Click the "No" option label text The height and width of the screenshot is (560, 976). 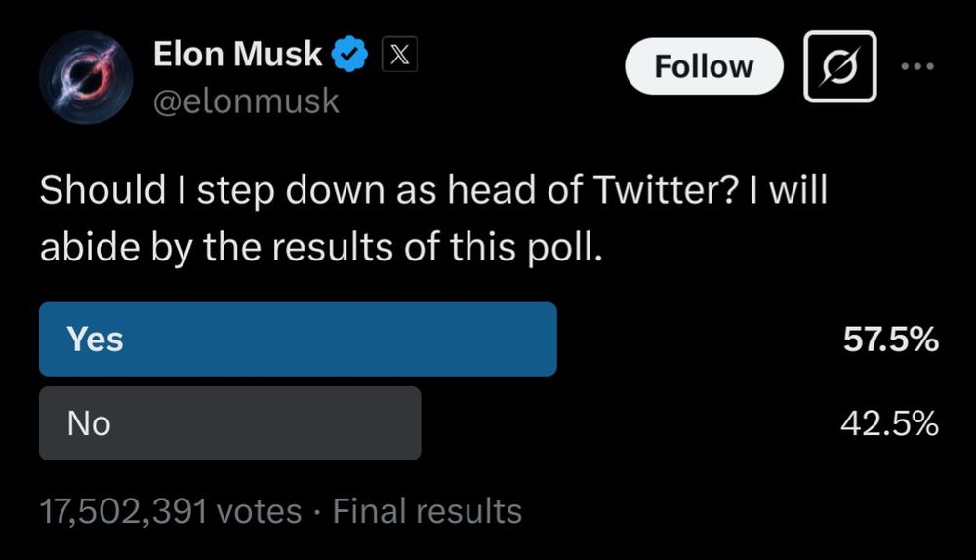pyautogui.click(x=89, y=423)
